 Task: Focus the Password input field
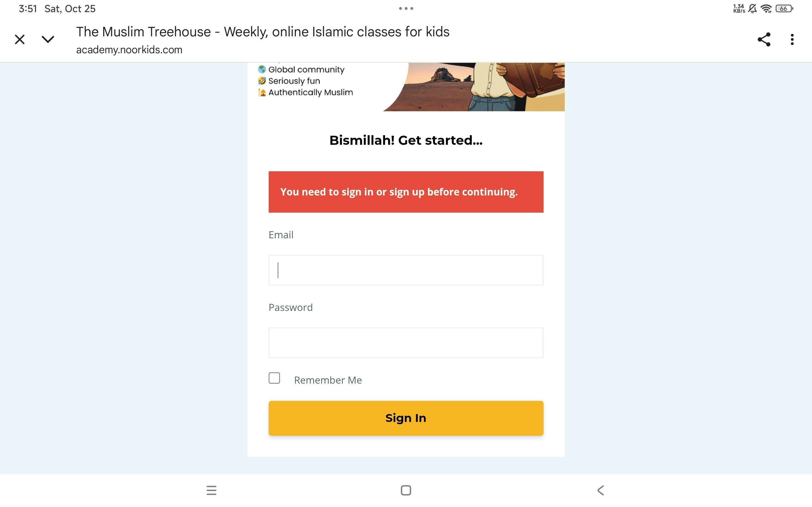406,343
